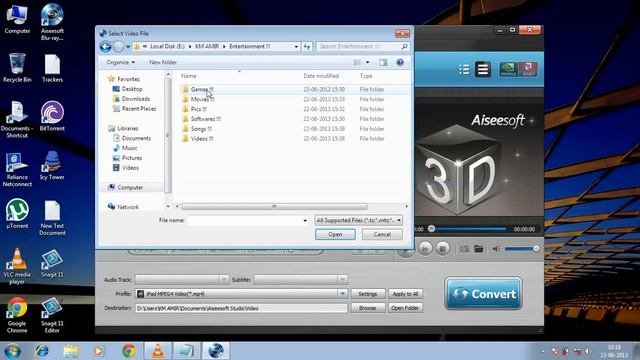Click the Open Folder button
Image resolution: width=640 pixels, height=360 pixels.
(x=405, y=308)
